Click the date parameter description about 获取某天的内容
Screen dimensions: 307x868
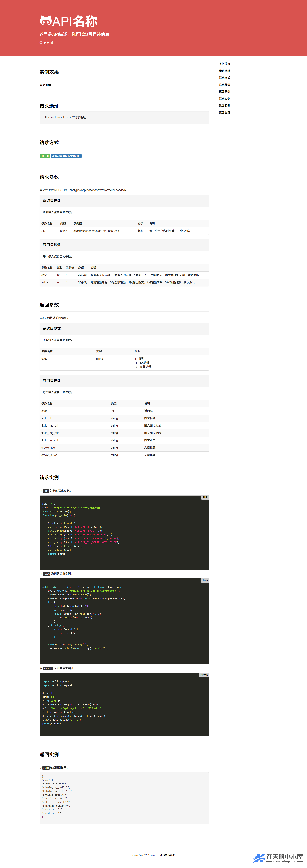coord(145,275)
